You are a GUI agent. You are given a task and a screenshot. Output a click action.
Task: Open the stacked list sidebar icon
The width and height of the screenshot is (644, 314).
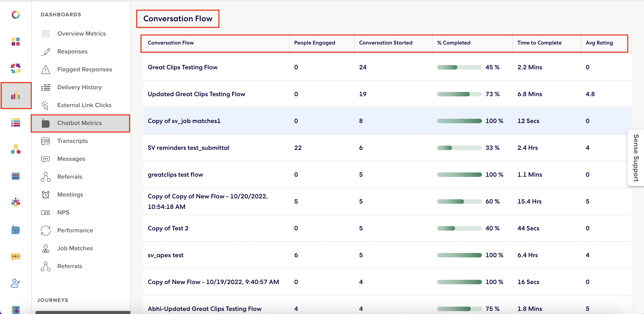(15, 122)
